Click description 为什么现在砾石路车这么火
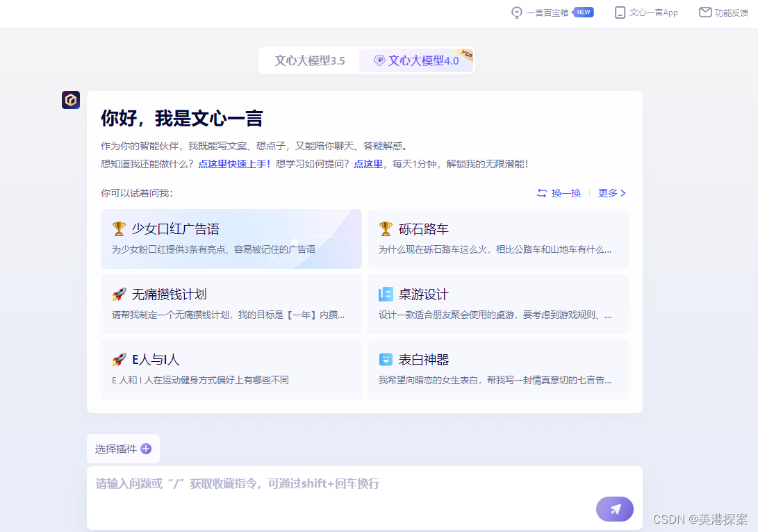758x532 pixels. click(495, 249)
